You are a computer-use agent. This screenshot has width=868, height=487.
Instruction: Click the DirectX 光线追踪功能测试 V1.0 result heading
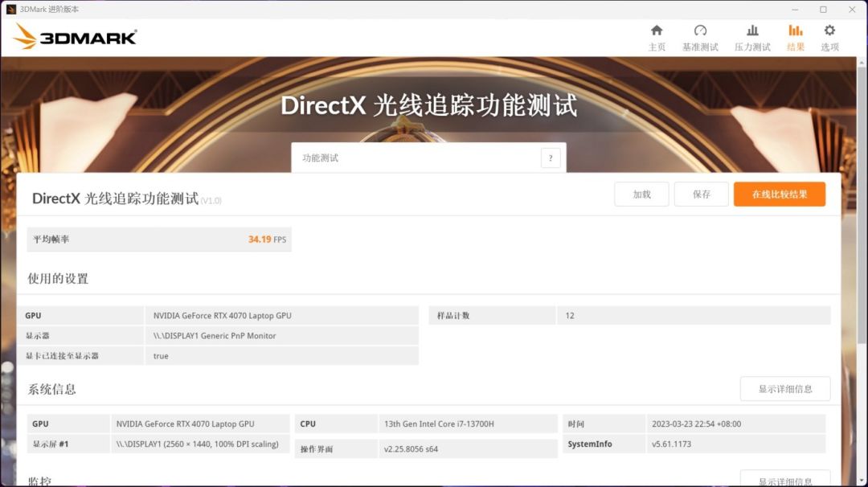(x=127, y=198)
